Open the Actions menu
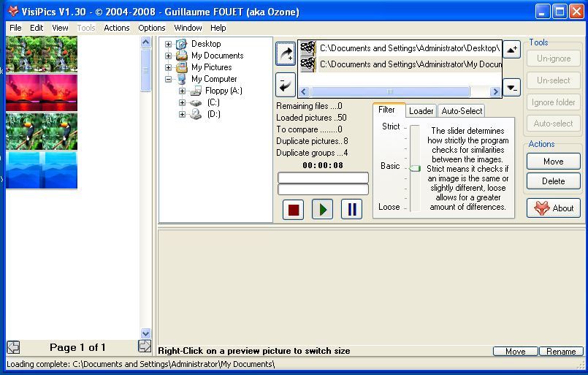 116,28
